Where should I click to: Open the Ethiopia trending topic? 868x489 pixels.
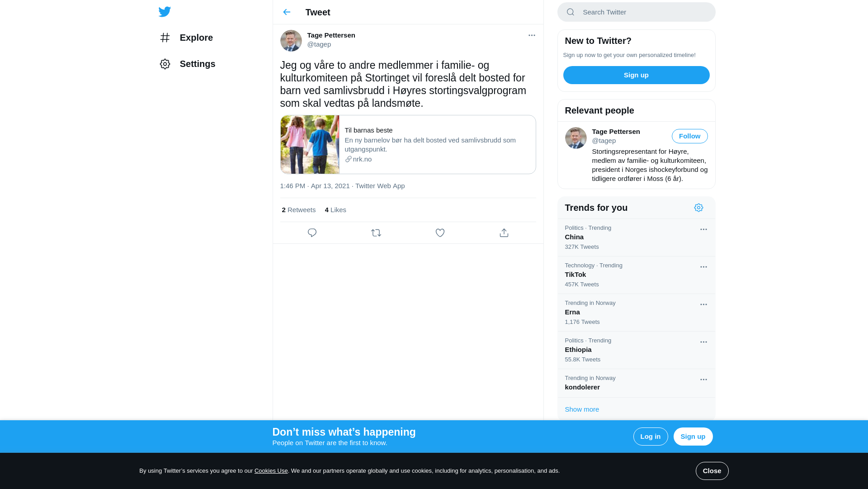point(636,350)
